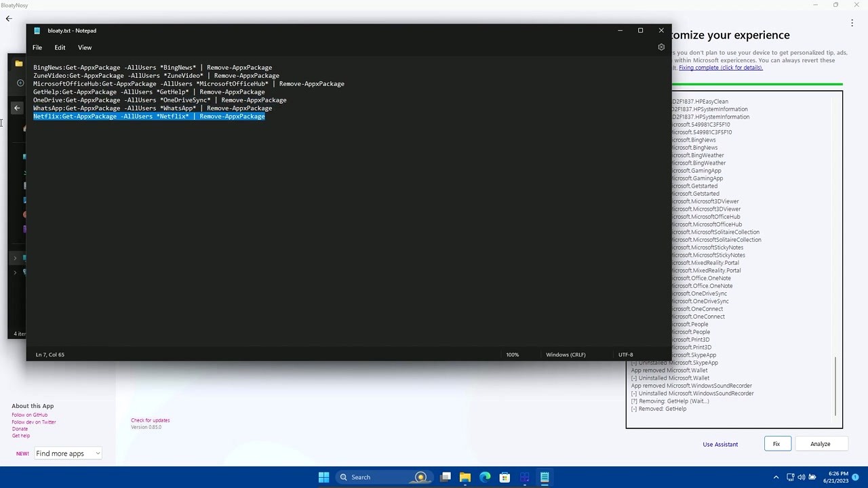Expand a folder chevron in the Explorer sidebar
868x488 pixels.
14,258
